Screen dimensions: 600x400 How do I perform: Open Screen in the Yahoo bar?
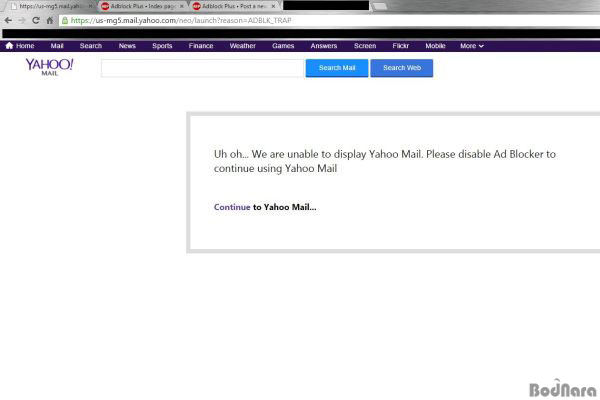click(x=365, y=46)
